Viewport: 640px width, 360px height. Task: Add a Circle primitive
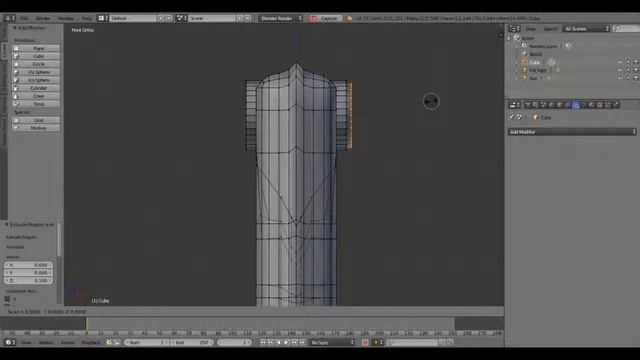pyautogui.click(x=36, y=64)
